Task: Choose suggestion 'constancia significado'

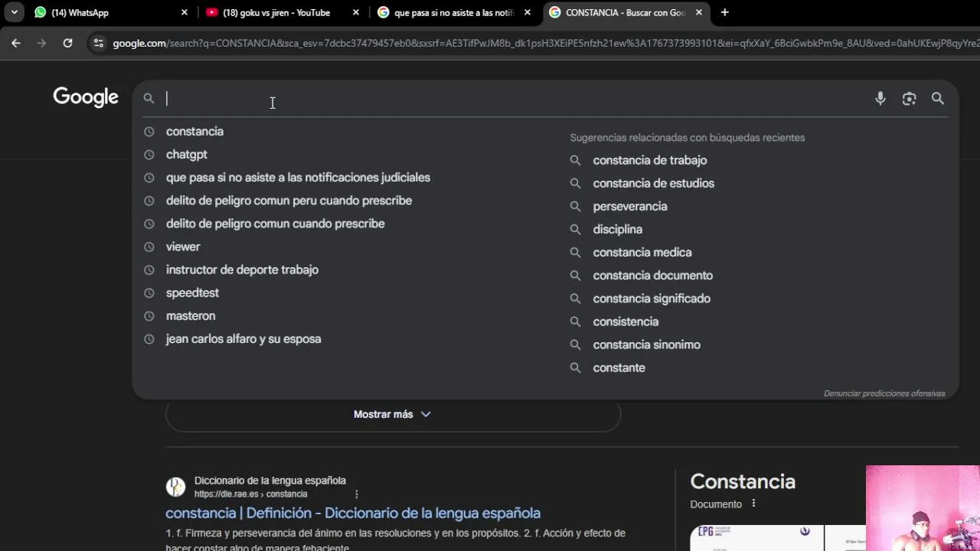Action: pyautogui.click(x=652, y=298)
